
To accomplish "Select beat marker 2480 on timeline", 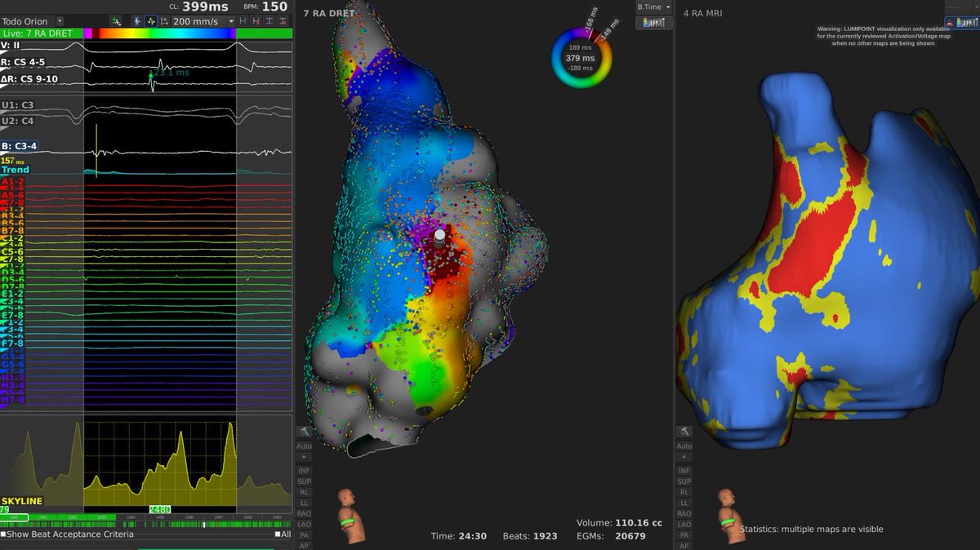I will click(x=159, y=510).
